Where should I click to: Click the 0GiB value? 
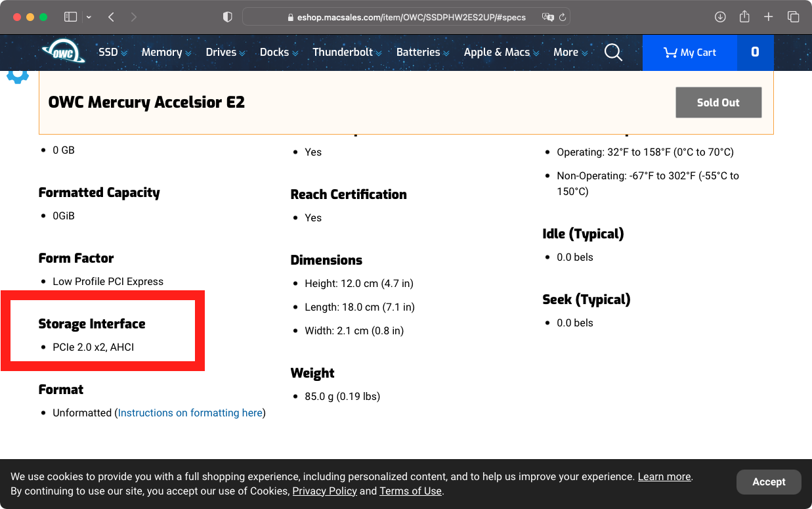coord(64,215)
